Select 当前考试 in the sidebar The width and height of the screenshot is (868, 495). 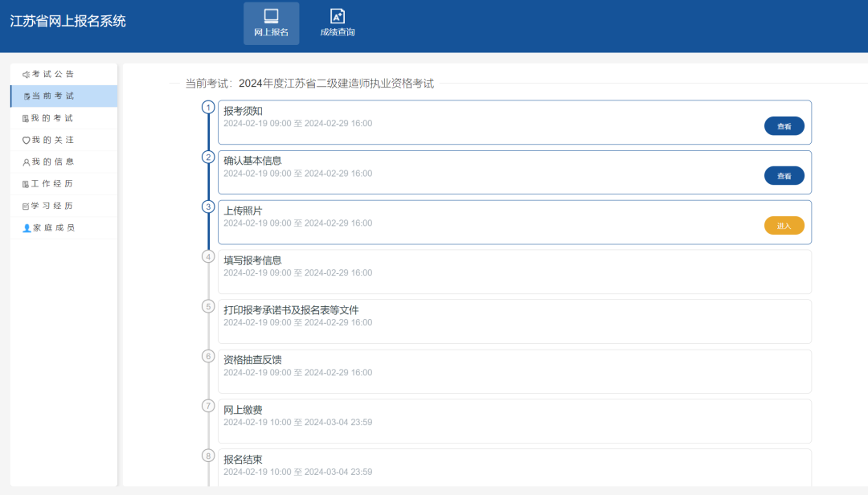pos(63,96)
